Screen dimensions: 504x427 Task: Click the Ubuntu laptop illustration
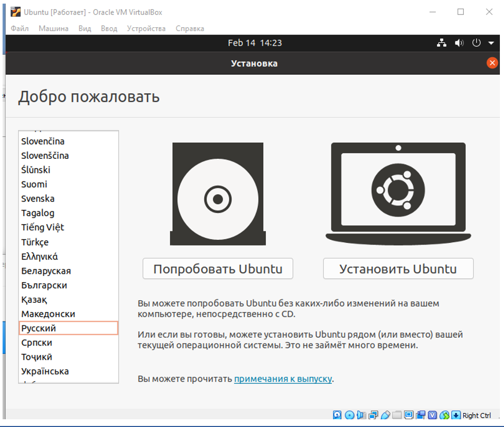pos(398,193)
